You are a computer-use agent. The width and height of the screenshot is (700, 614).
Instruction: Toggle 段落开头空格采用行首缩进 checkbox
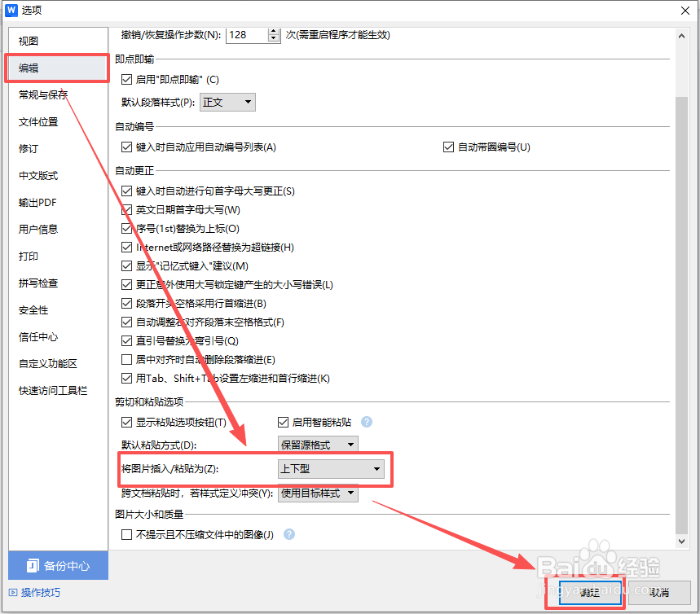[127, 304]
